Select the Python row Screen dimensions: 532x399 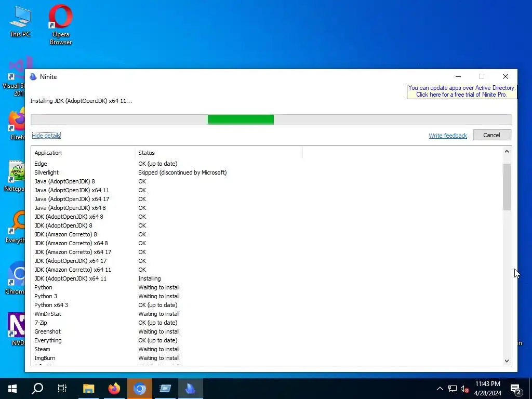coord(267,287)
